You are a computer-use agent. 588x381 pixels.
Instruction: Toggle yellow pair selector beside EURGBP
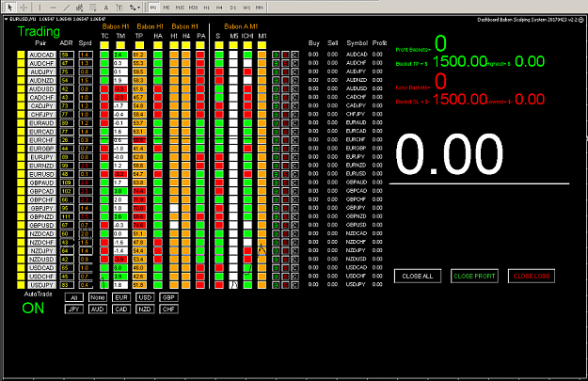pos(21,149)
